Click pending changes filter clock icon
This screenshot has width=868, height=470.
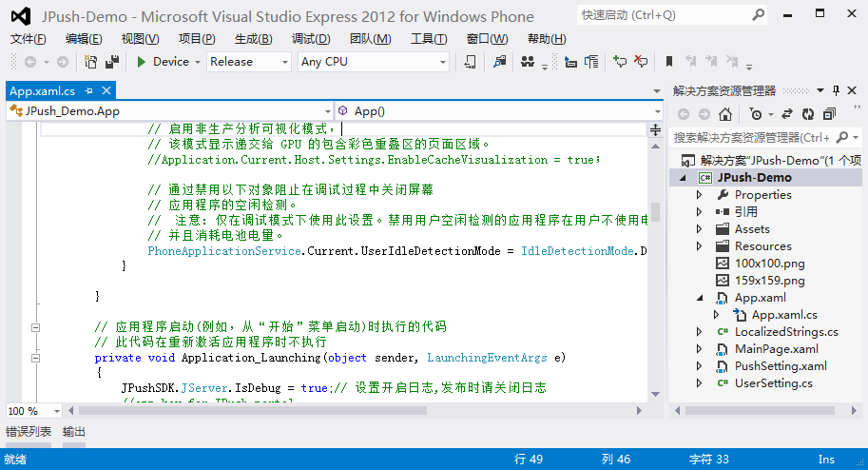pos(756,114)
